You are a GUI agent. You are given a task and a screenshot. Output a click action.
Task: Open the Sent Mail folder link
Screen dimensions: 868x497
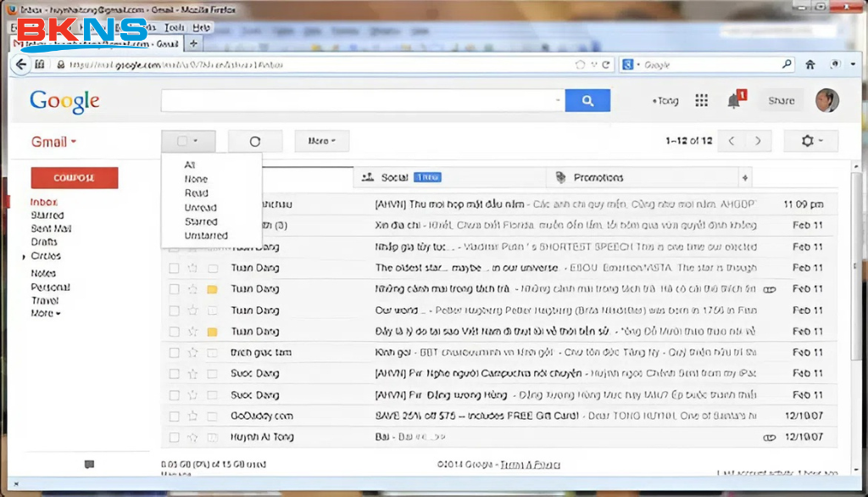coord(51,229)
